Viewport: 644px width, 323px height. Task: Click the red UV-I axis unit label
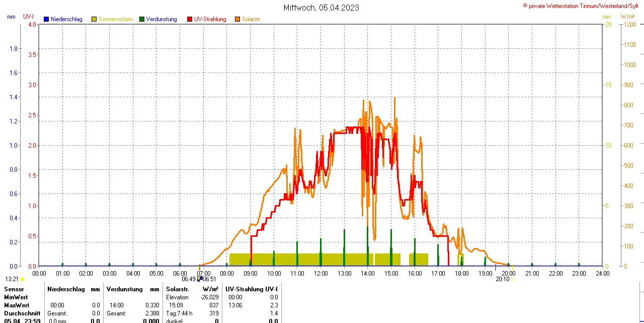click(x=29, y=17)
